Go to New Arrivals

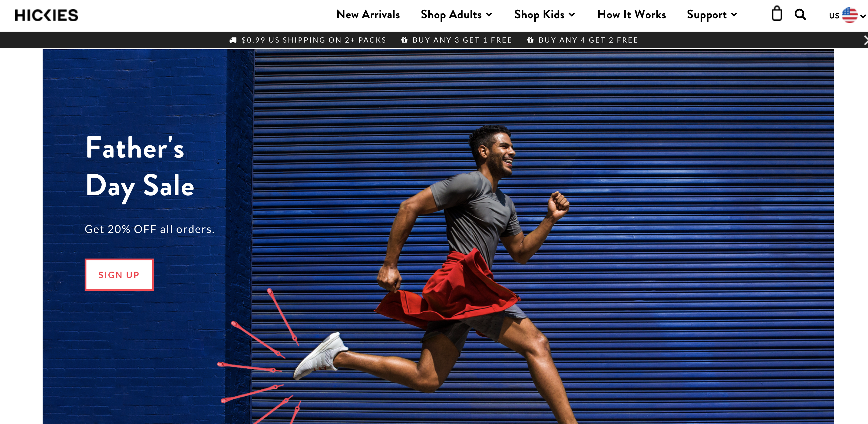coord(368,15)
